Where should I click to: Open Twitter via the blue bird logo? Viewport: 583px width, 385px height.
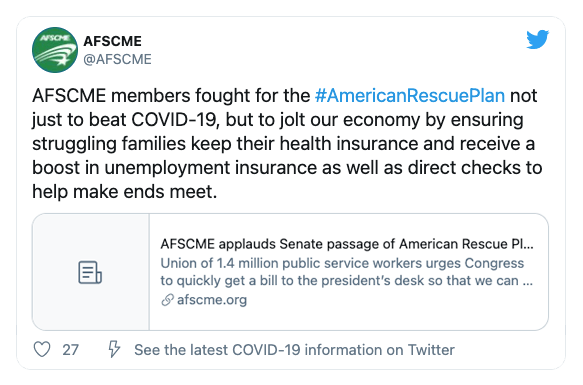point(537,39)
